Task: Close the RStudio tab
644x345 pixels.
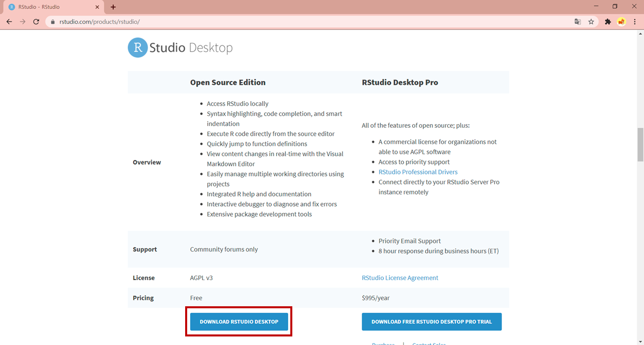Action: tap(98, 7)
